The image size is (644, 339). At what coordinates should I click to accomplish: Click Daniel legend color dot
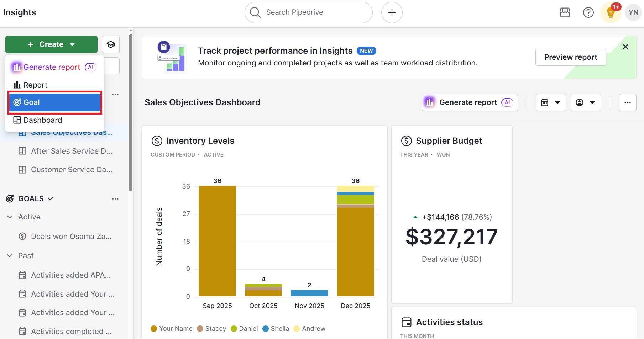234,329
